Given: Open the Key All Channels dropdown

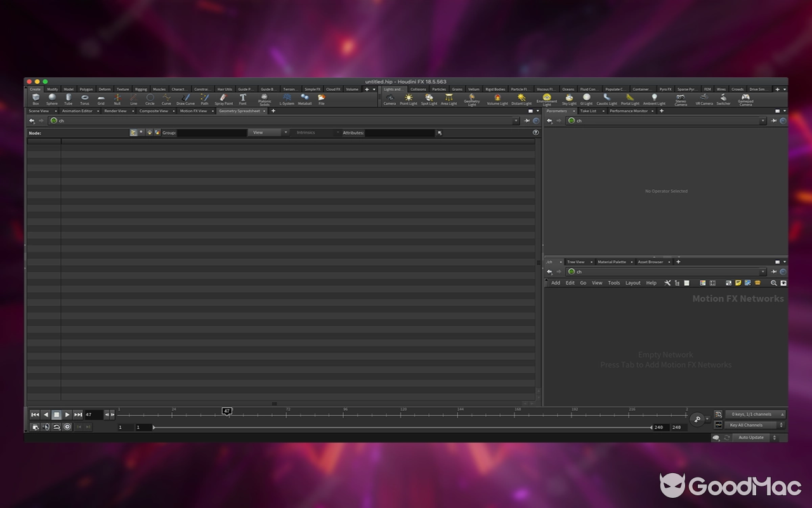Looking at the screenshot, I should (x=754, y=425).
